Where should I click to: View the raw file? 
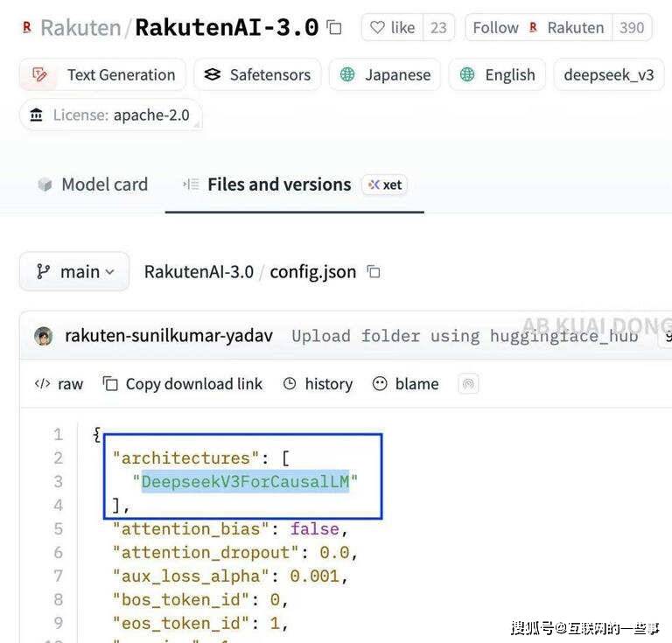coord(59,384)
